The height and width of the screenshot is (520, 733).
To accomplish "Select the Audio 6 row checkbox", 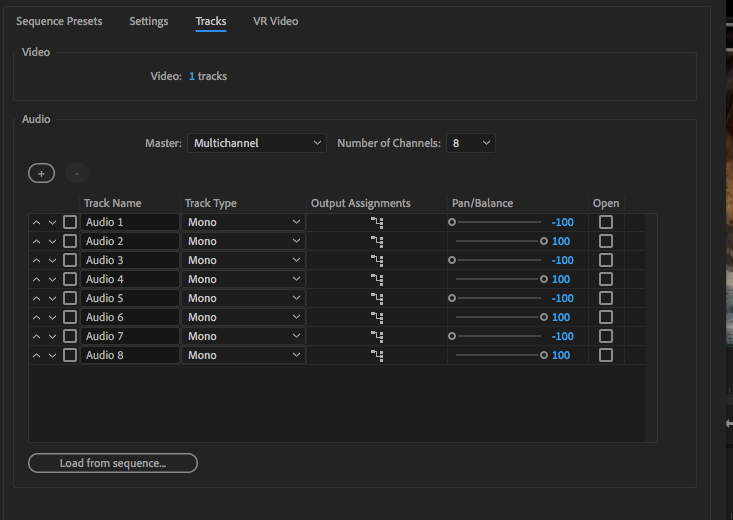I will tap(70, 317).
